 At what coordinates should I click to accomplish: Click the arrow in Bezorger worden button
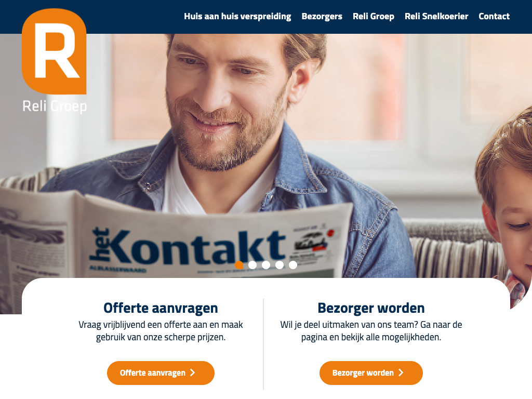tap(401, 373)
